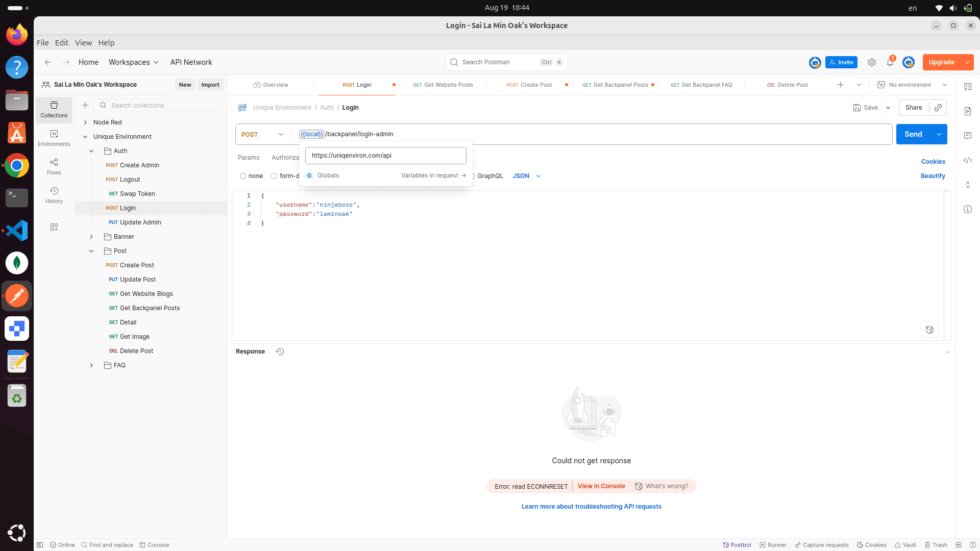This screenshot has height=551, width=980.
Task: Click View in Console link
Action: [601, 486]
